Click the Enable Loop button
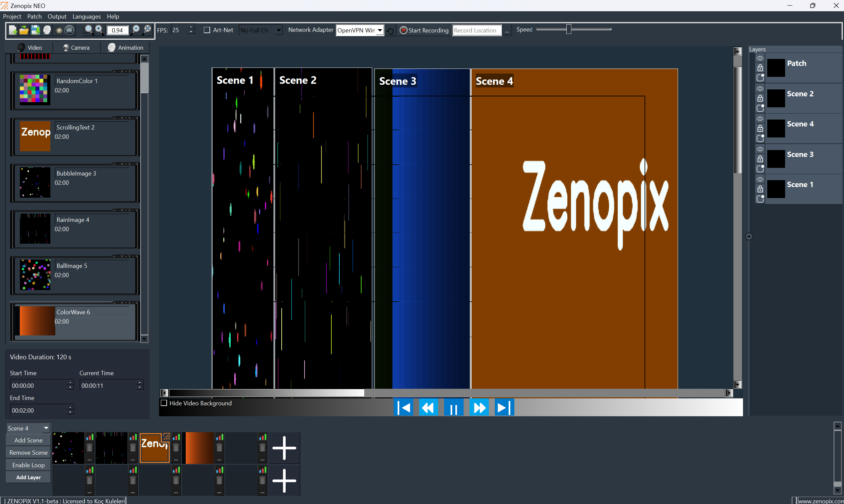 click(28, 465)
